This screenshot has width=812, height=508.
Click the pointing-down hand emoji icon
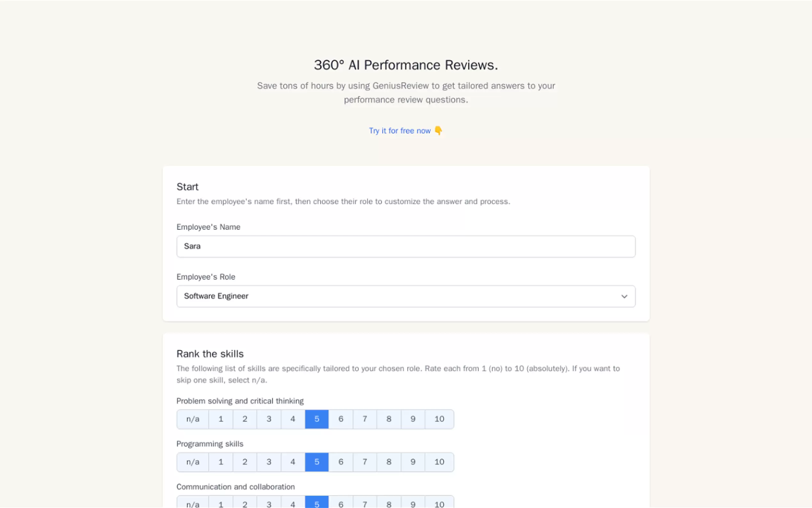[438, 131]
